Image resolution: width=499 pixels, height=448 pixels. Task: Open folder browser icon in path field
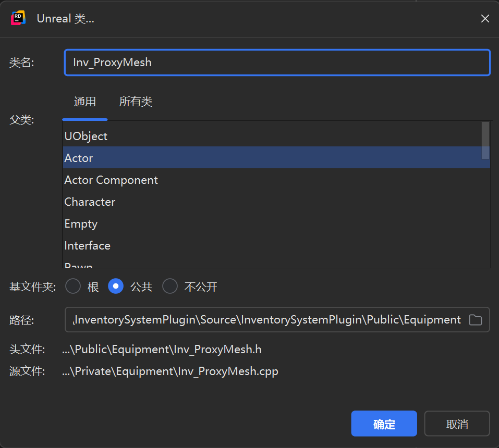[475, 320]
